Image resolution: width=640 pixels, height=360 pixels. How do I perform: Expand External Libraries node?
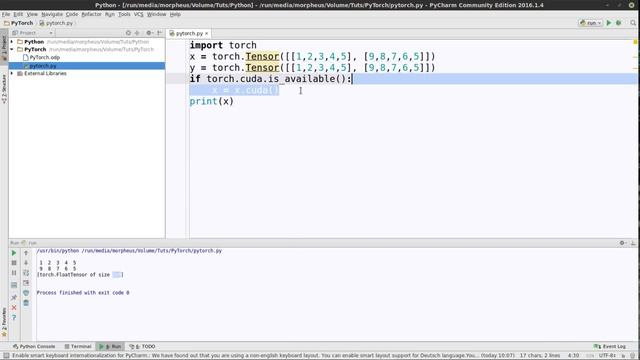click(x=12, y=73)
